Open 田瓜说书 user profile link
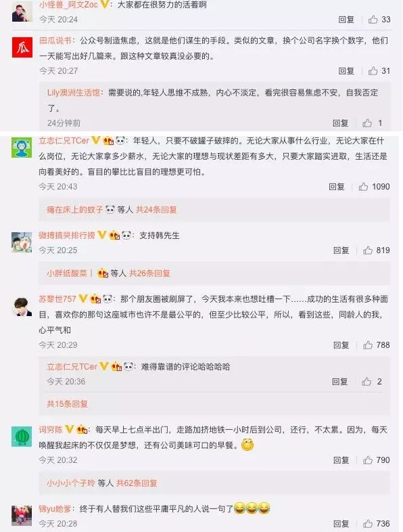This screenshot has height=532, width=403. 55,41
